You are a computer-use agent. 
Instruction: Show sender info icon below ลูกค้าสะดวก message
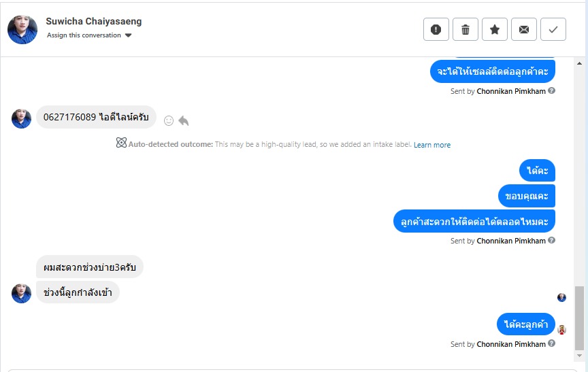(x=552, y=240)
